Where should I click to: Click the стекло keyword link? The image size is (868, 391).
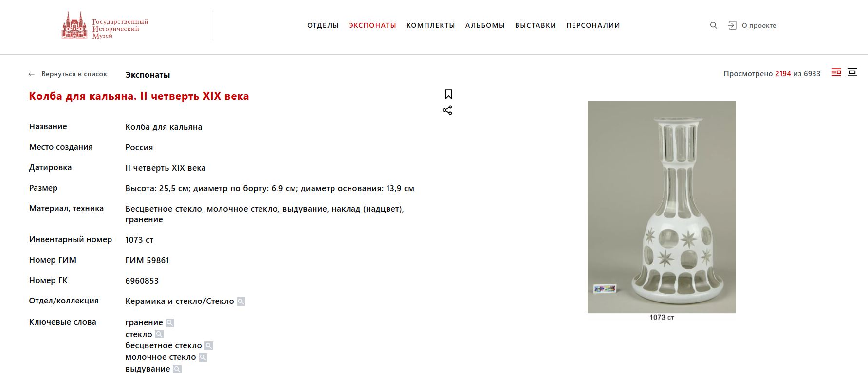(139, 335)
